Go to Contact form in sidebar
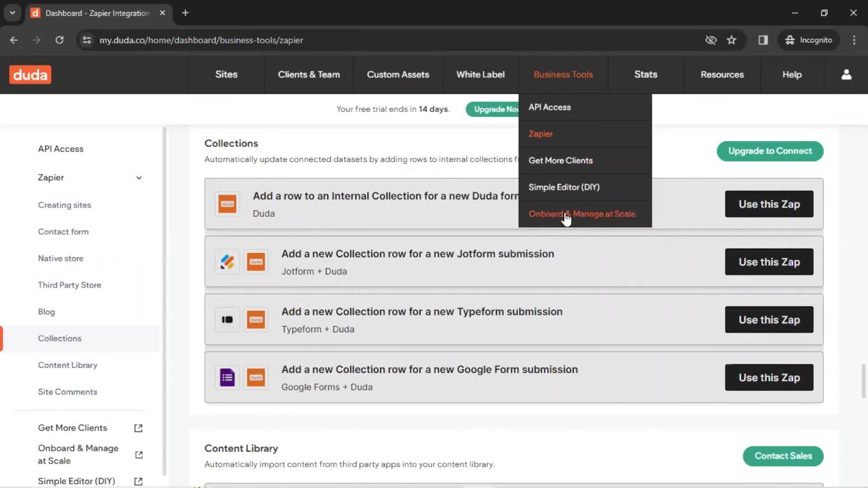Screen dimensions: 868x488 point(63,232)
